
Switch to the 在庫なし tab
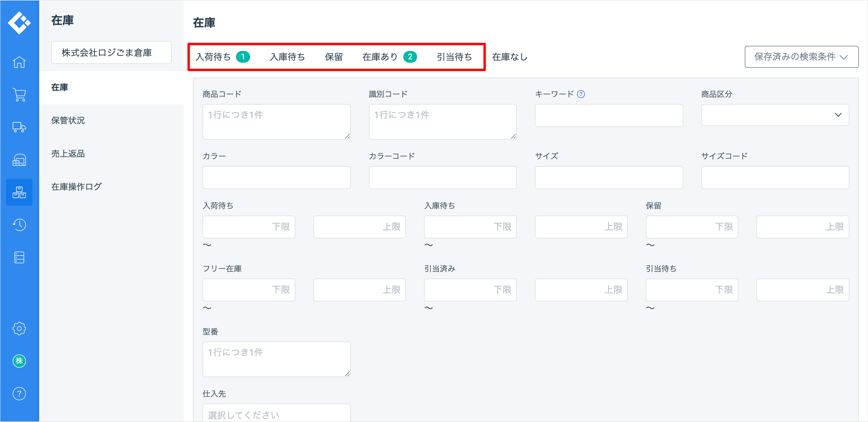[x=509, y=57]
